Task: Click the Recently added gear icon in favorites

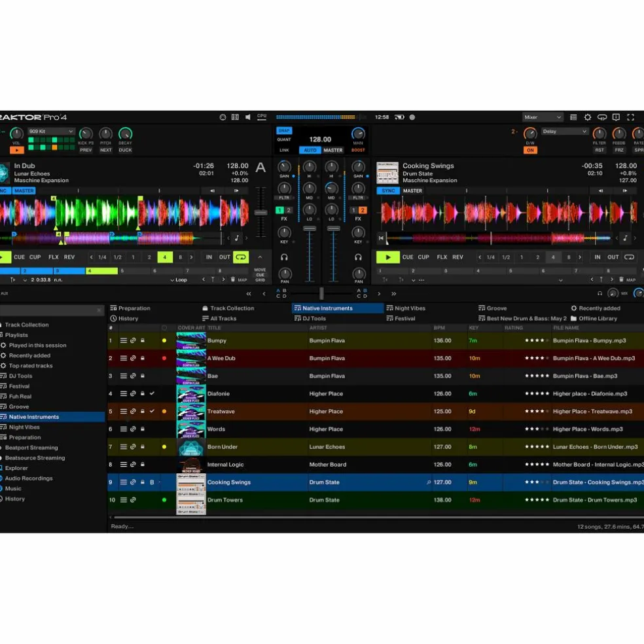Action: click(x=574, y=308)
